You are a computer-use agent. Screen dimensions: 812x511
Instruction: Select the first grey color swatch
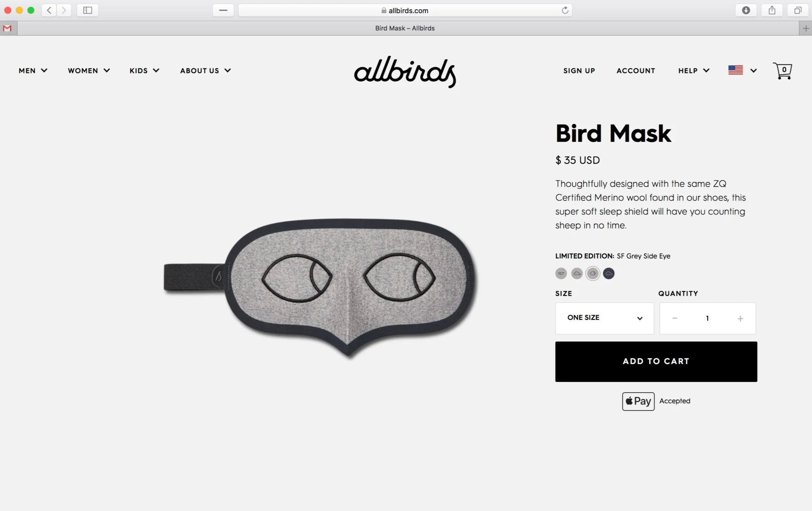[561, 273]
